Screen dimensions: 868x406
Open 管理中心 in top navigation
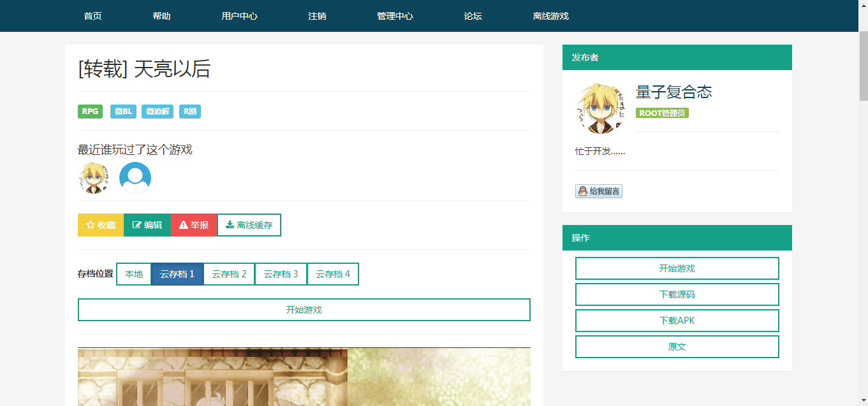(395, 16)
